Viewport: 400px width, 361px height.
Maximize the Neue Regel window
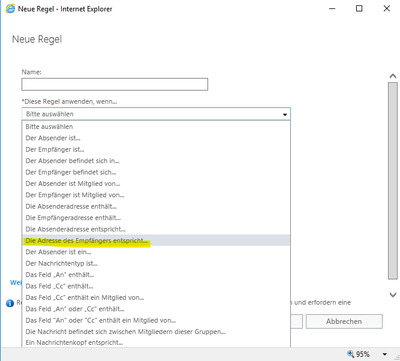(x=359, y=8)
